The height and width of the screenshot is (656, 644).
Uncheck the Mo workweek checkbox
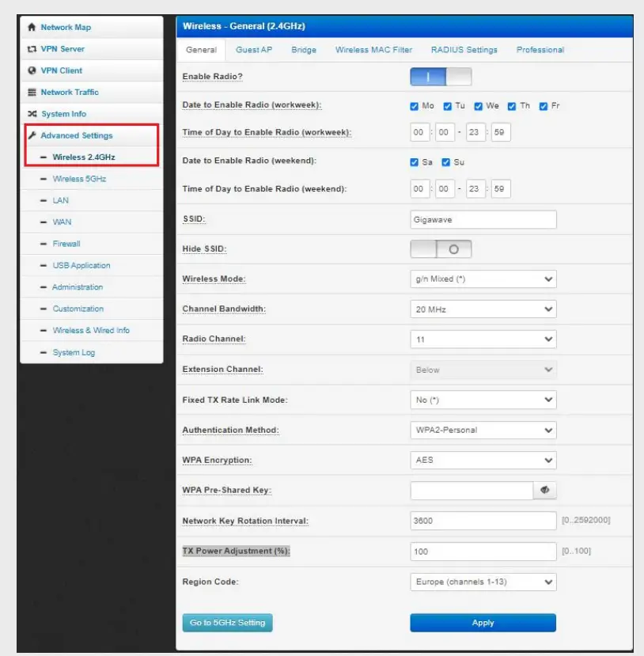coord(414,106)
